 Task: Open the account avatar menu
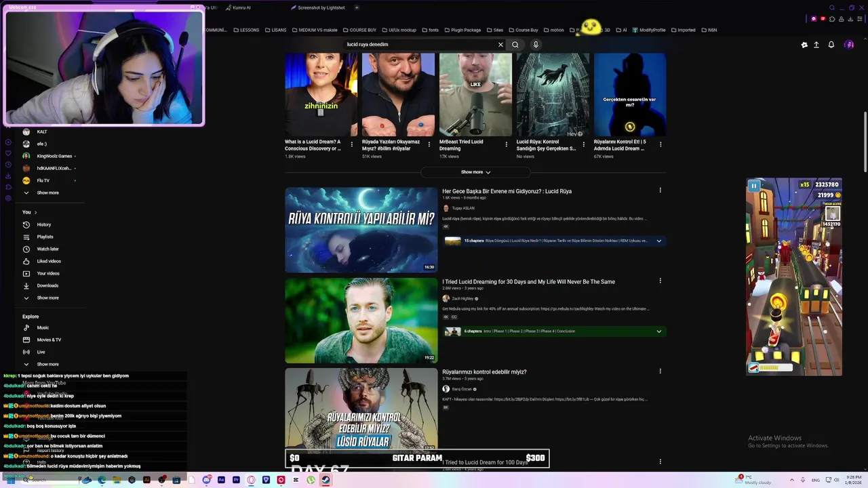849,45
